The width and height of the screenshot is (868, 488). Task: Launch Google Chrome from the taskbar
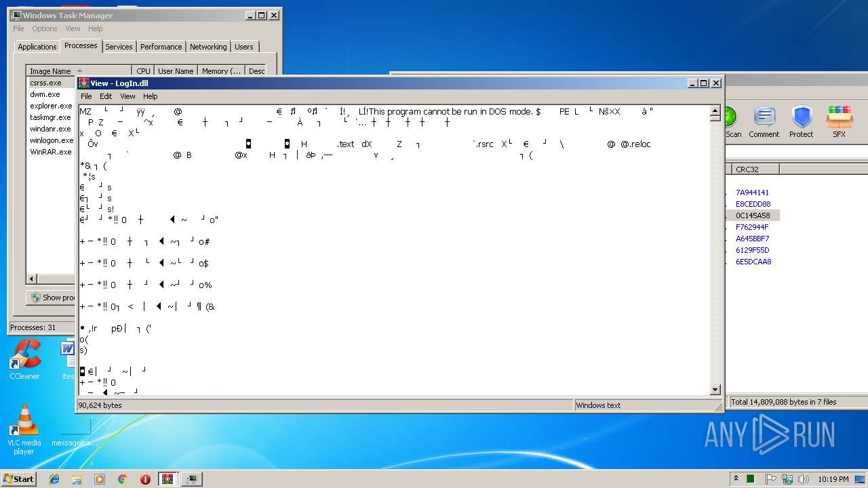(x=122, y=479)
